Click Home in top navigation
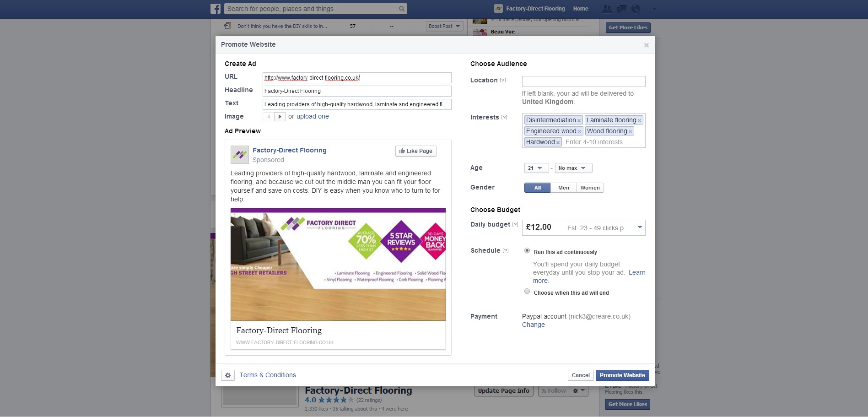Image resolution: width=868 pixels, height=417 pixels. pyautogui.click(x=581, y=9)
